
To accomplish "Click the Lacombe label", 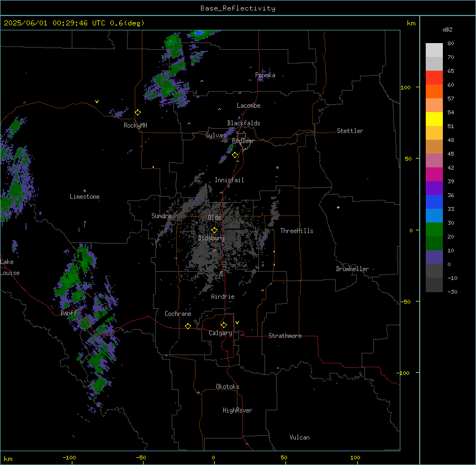I will [x=248, y=105].
